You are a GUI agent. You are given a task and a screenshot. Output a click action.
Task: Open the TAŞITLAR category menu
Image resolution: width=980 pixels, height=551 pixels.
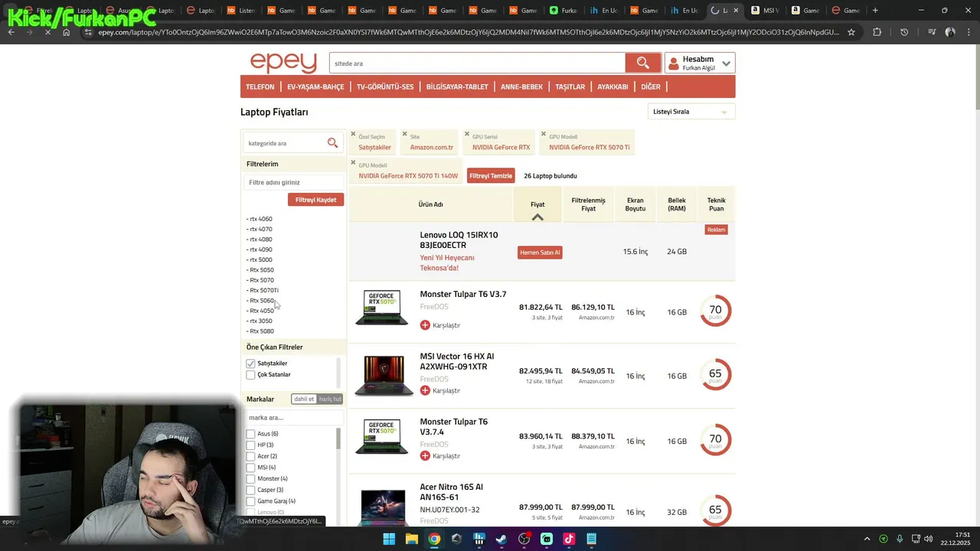[x=570, y=86]
